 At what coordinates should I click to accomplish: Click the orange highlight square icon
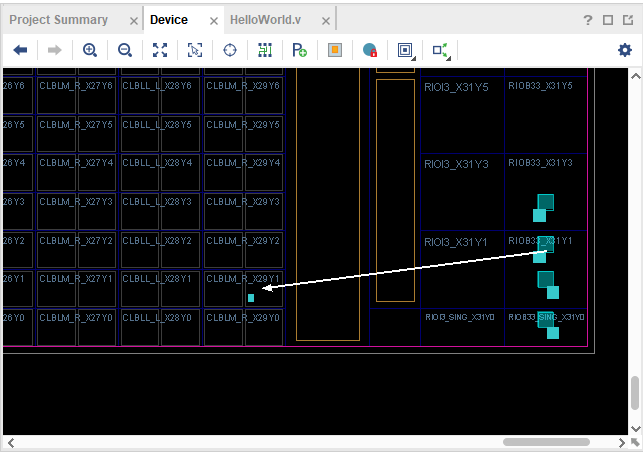click(x=335, y=50)
